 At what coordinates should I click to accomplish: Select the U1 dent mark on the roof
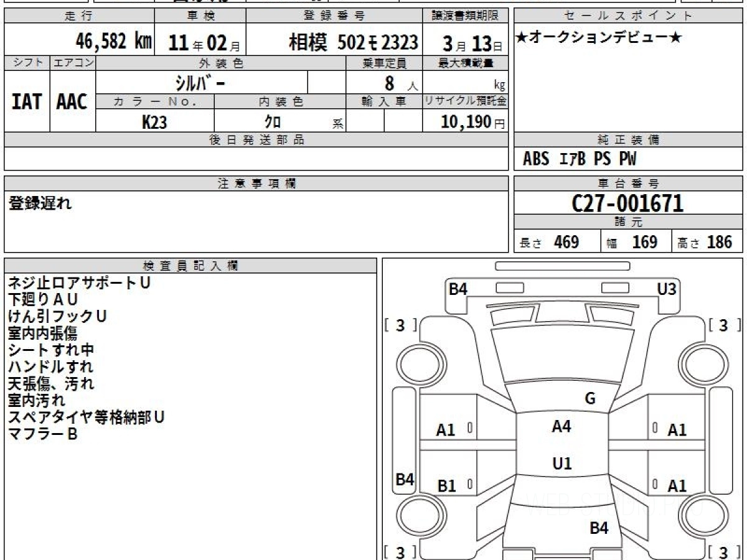(562, 464)
